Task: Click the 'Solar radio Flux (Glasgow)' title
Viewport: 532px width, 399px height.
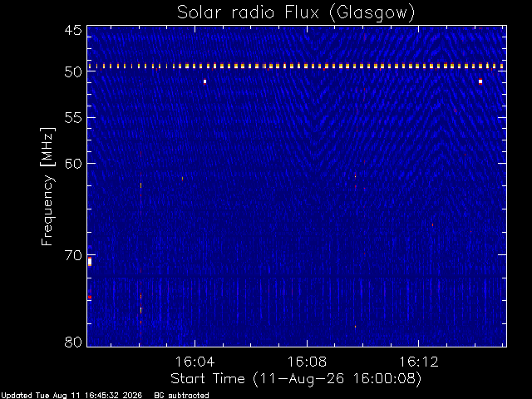Action: (x=296, y=13)
